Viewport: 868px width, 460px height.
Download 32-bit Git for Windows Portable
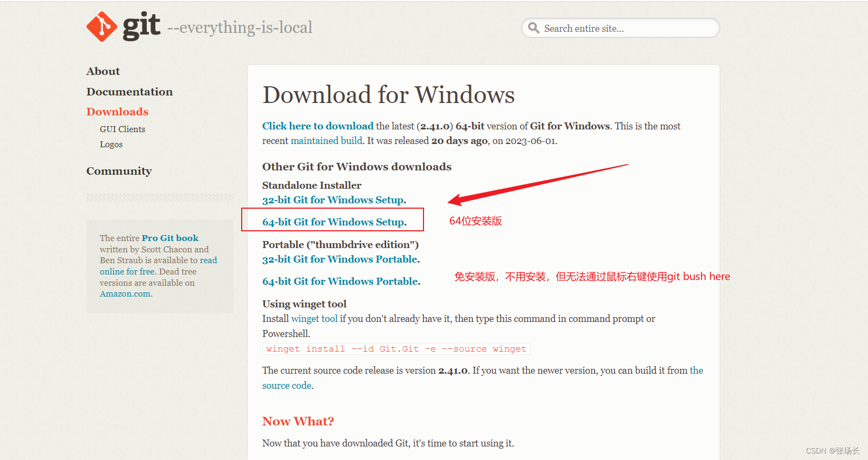[341, 259]
